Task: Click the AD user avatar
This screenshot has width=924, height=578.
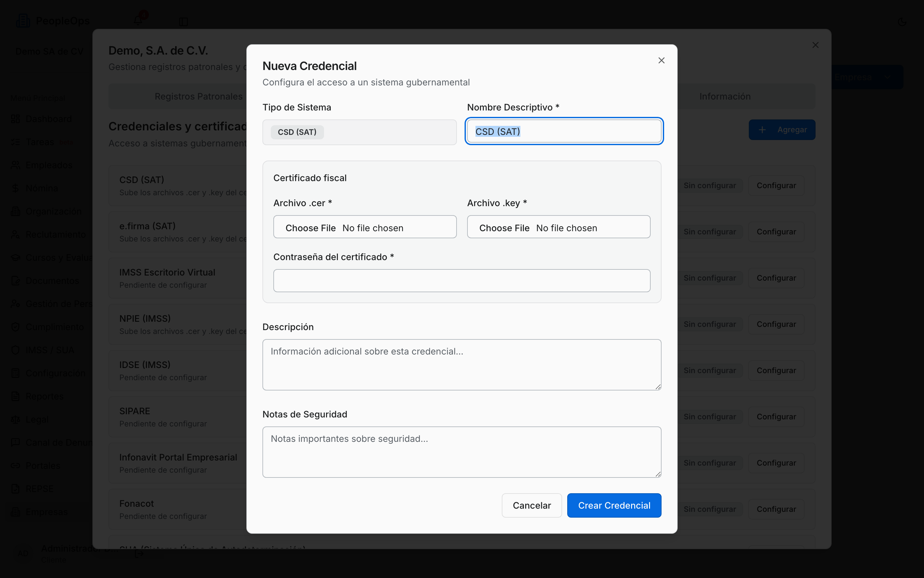Action: click(x=23, y=553)
